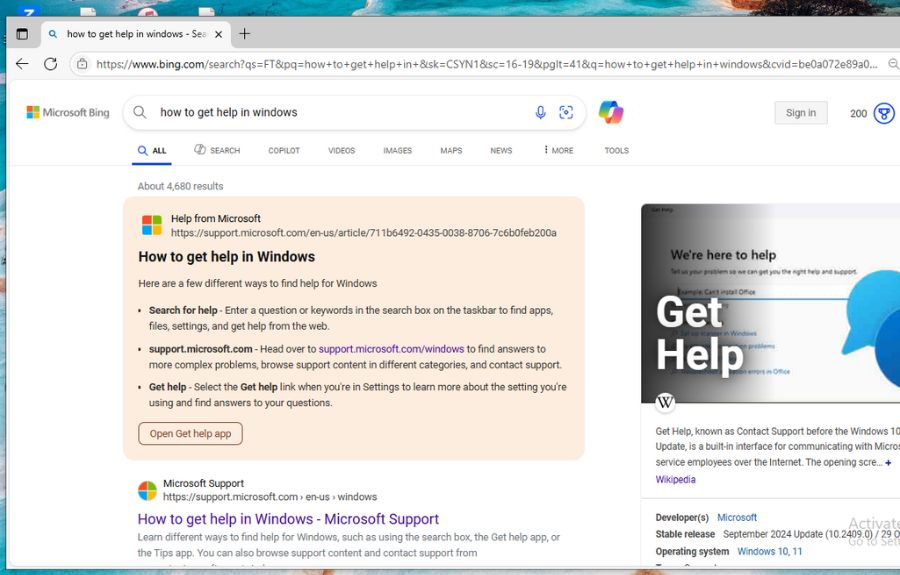This screenshot has width=900, height=575.
Task: Open a new browser tab
Action: (245, 34)
